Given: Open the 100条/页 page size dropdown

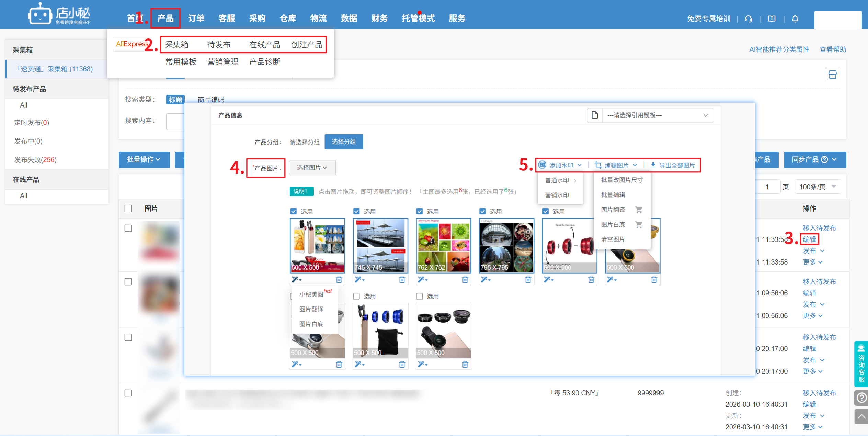Looking at the screenshot, I should click(x=817, y=187).
